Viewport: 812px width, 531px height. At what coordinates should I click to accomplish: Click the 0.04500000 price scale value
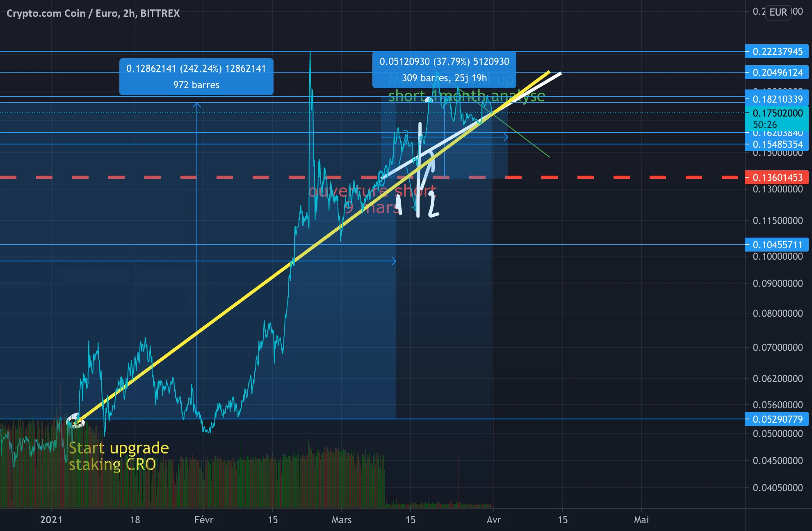click(x=778, y=461)
